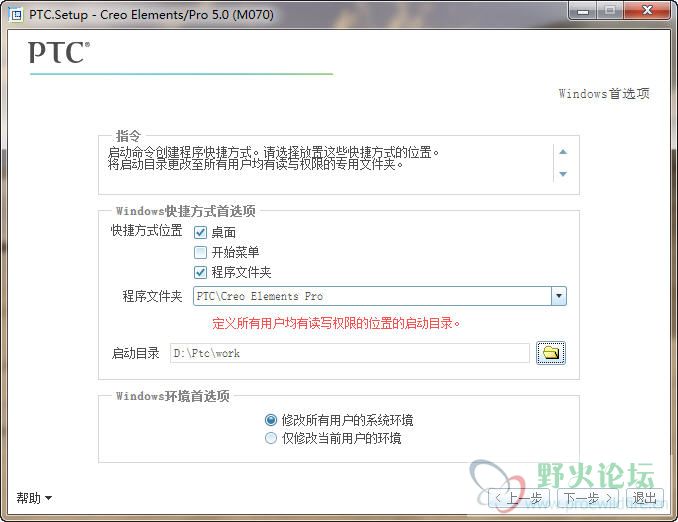Image resolution: width=678 pixels, height=522 pixels.
Task: Open the 程序文件夹 dropdown arrow
Action: (559, 296)
